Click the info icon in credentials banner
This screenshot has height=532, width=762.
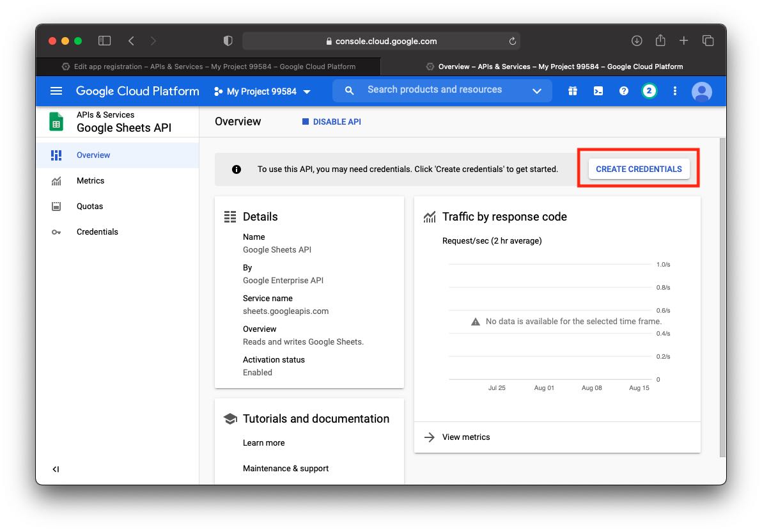coord(236,169)
